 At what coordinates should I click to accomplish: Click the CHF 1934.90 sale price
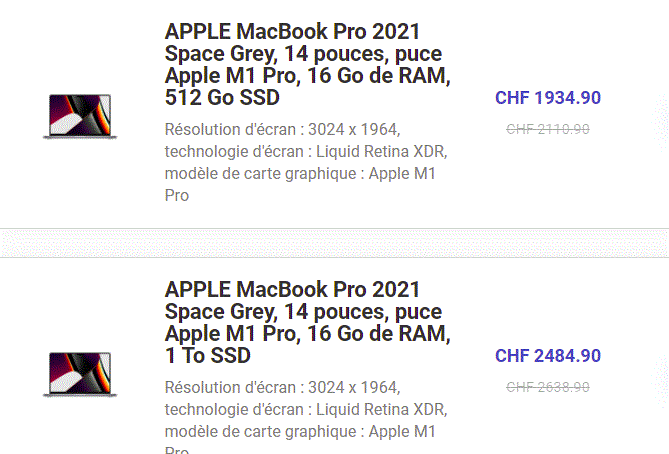(x=548, y=98)
